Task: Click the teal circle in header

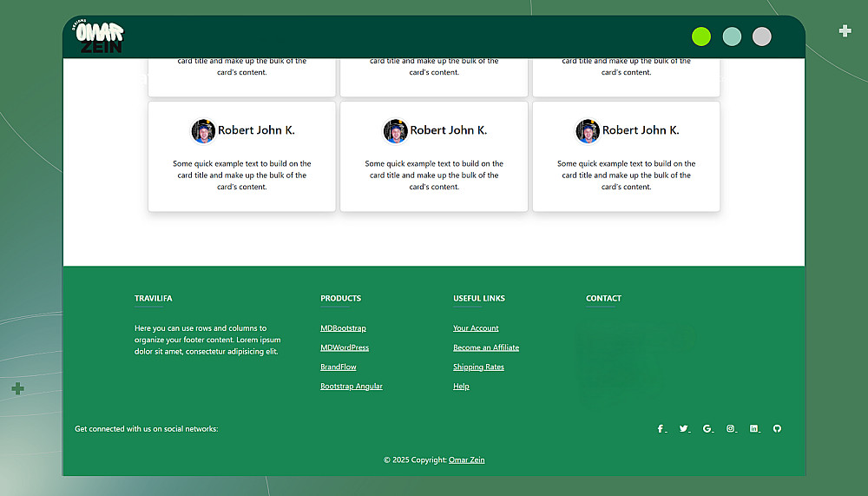Action: (x=732, y=36)
